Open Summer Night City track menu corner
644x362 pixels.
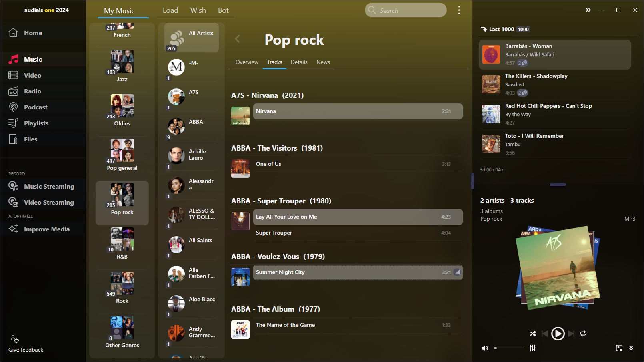click(x=457, y=272)
